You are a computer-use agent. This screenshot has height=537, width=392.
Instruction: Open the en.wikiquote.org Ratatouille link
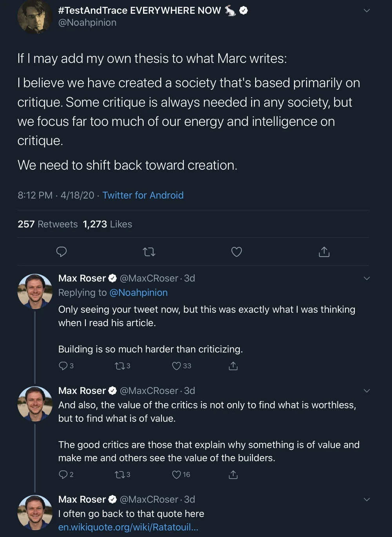(128, 527)
